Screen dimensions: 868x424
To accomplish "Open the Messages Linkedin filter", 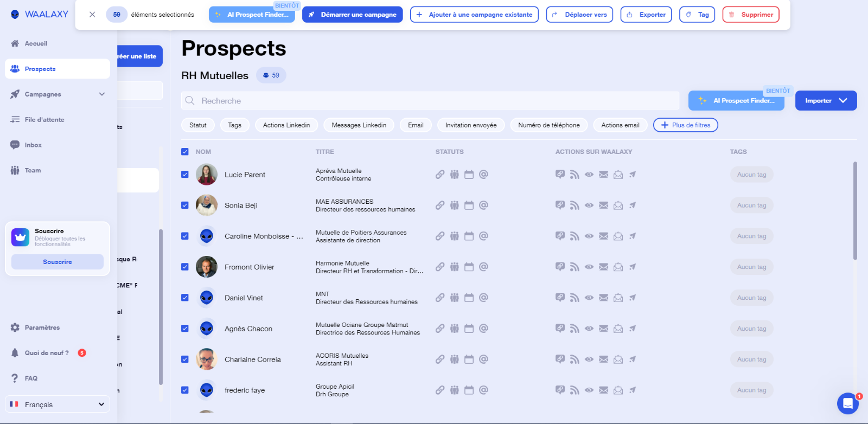I will (359, 125).
